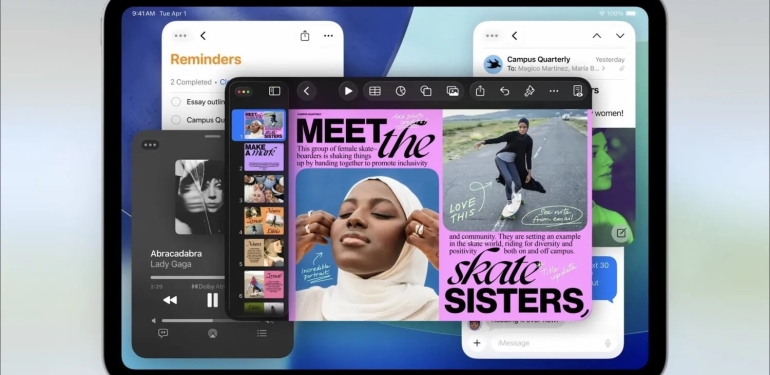770x375 pixels.
Task: Go back in the Reminders window
Action: pyautogui.click(x=203, y=36)
